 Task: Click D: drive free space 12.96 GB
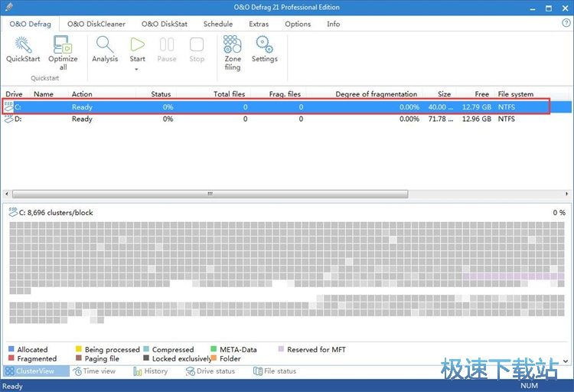pos(477,119)
